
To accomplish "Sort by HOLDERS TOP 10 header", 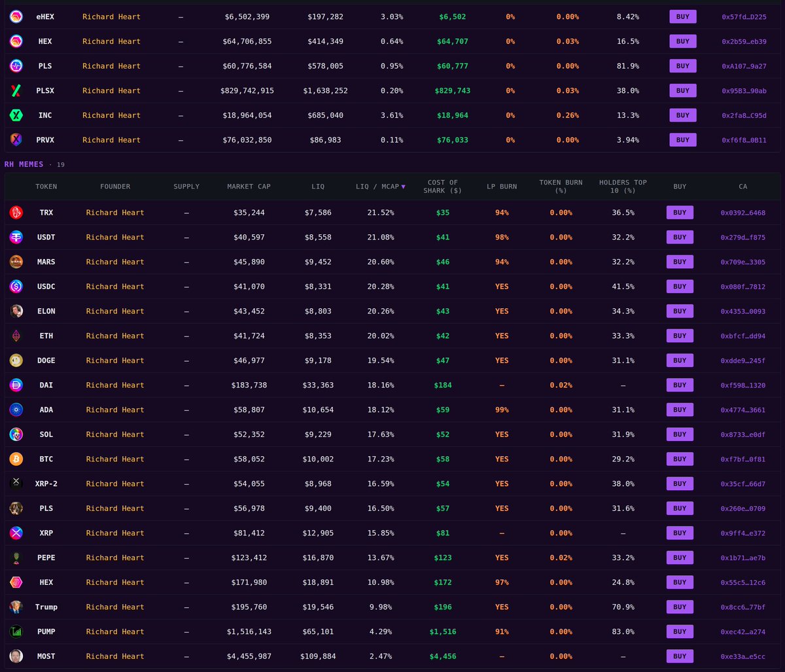I will tap(623, 186).
